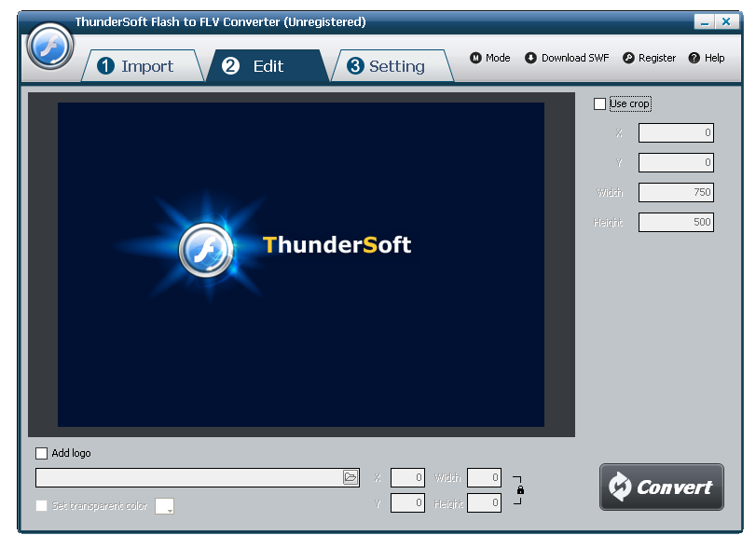Select the Download SWF icon
The width and height of the screenshot is (756, 549).
tap(531, 57)
